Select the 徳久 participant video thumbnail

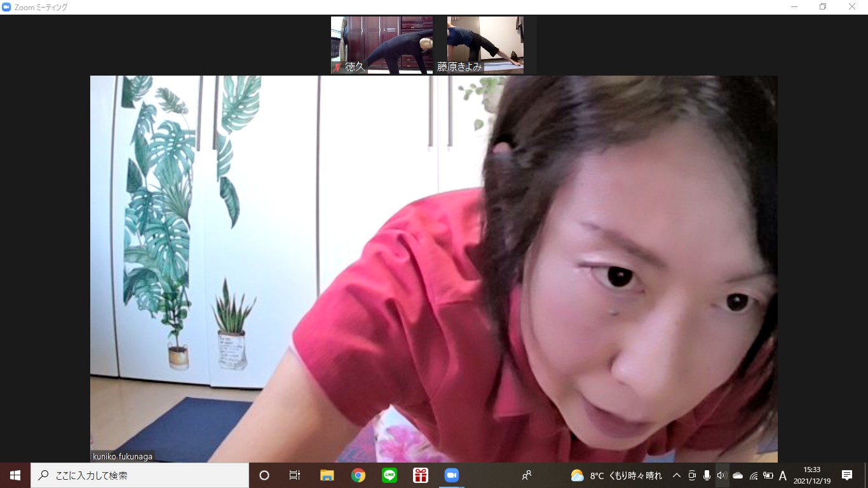tap(382, 44)
